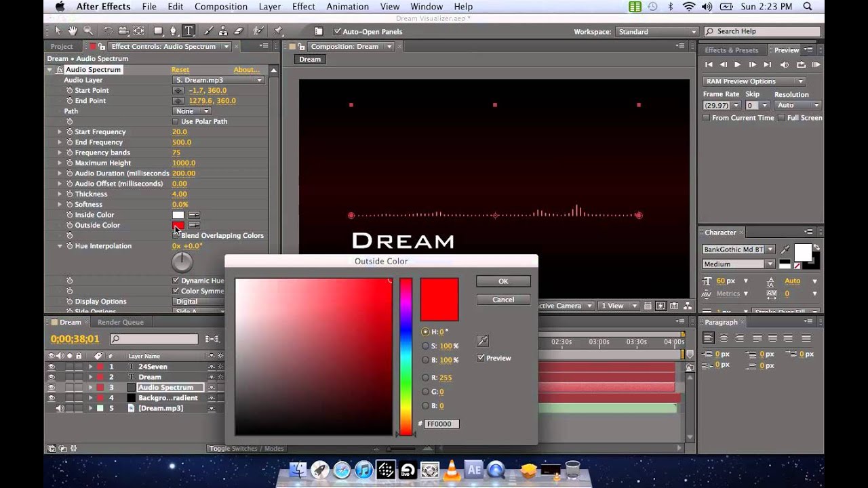Viewport: 868px width, 488px height.
Task: Open the Composition menu
Action: (220, 7)
